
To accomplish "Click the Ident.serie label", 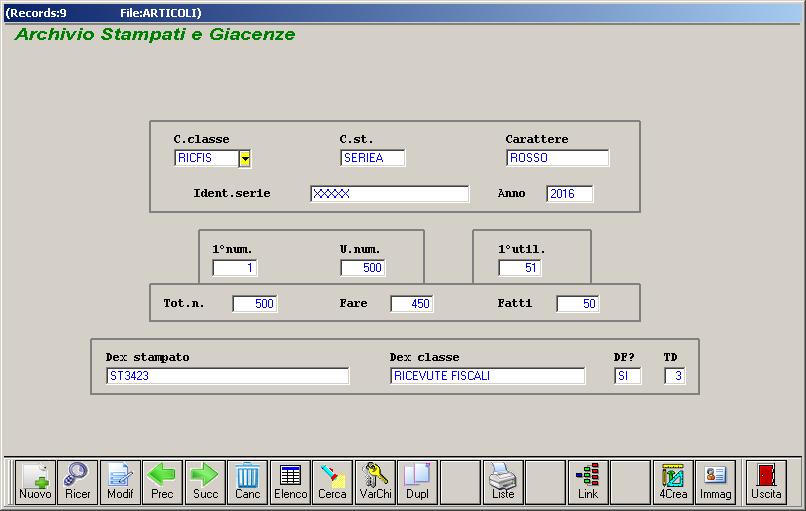I will 232,193.
